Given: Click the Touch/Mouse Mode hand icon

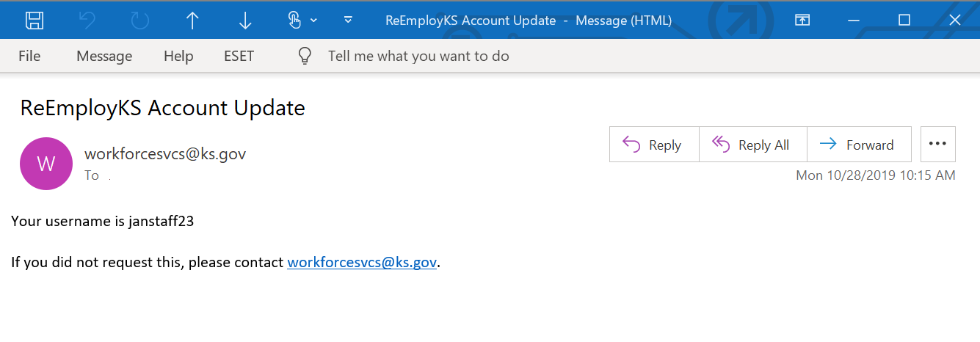Looking at the screenshot, I should (x=294, y=21).
